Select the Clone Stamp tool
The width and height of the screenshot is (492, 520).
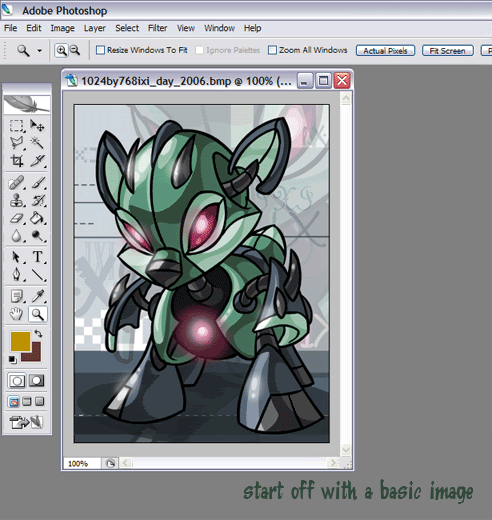16,200
